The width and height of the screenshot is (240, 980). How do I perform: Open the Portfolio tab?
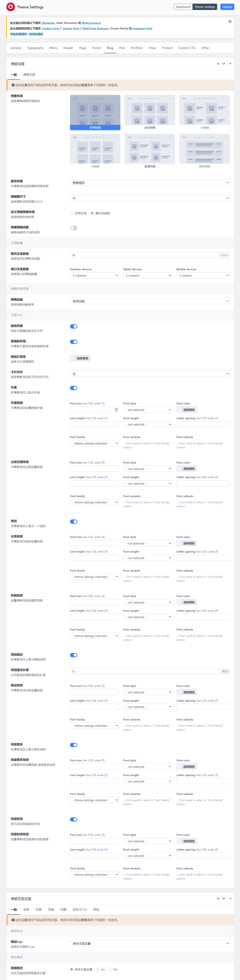coord(137,48)
